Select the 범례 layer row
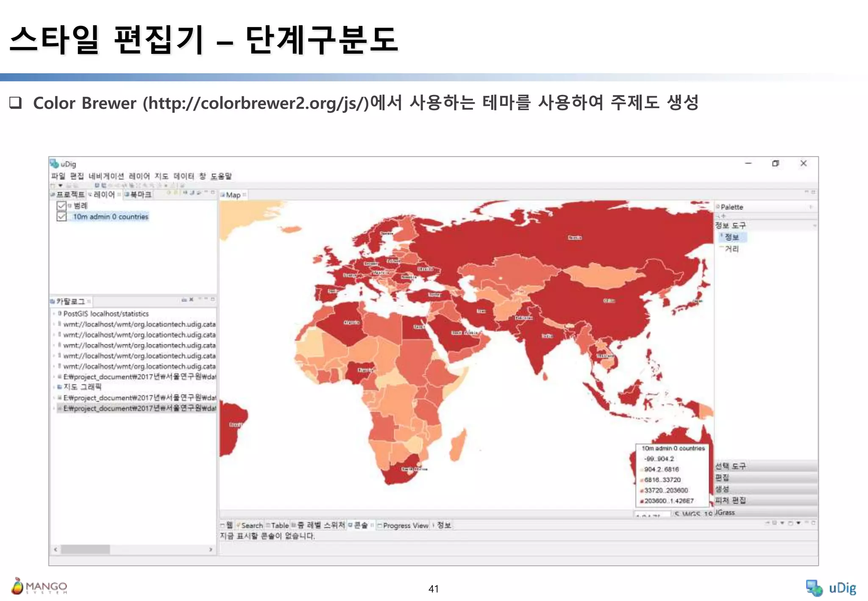Screen dimensions: 868x601 pyautogui.click(x=81, y=206)
